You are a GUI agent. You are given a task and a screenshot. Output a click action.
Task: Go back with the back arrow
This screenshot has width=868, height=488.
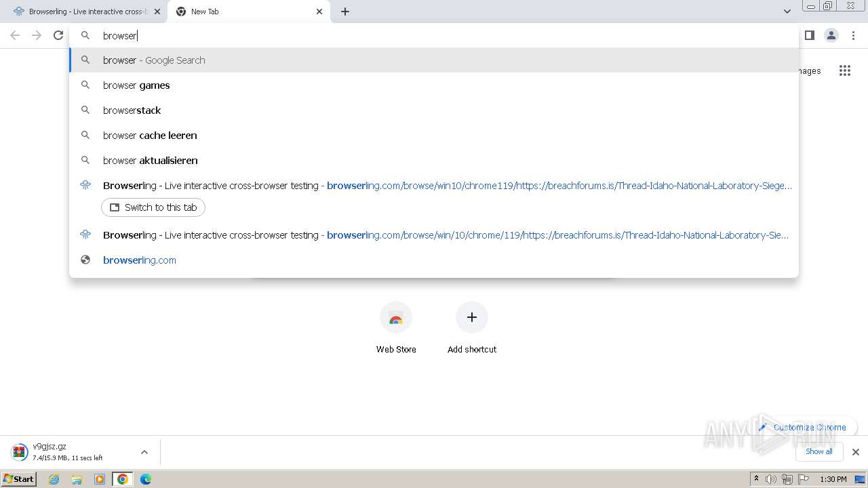click(x=15, y=35)
